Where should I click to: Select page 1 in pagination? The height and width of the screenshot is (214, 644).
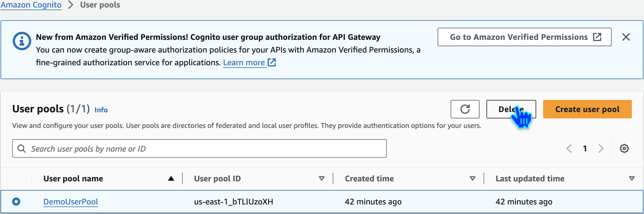coord(585,148)
